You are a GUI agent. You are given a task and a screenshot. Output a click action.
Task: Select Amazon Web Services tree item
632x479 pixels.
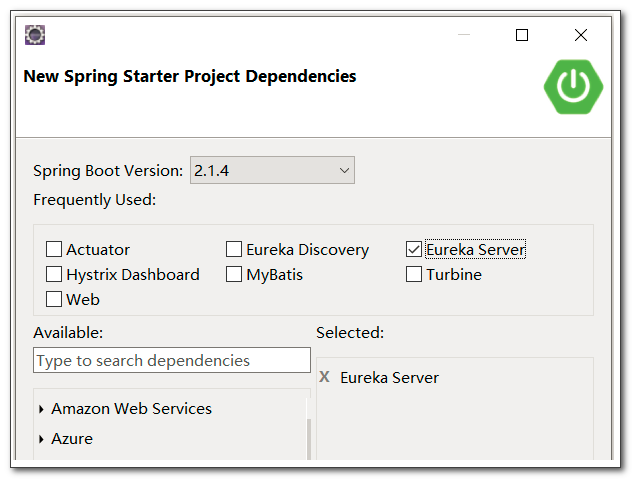click(131, 409)
